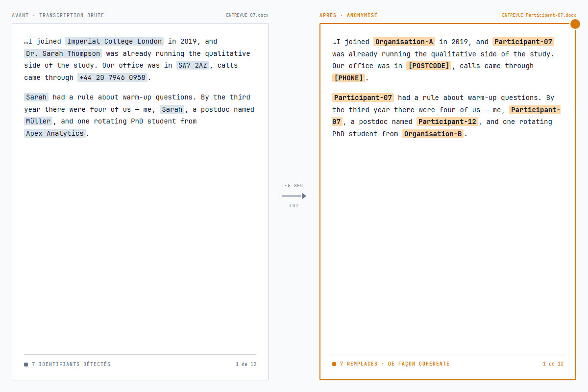Expand the [POSTCODE] replacement placeholder
Screen dimensions: 588x392
click(429, 65)
